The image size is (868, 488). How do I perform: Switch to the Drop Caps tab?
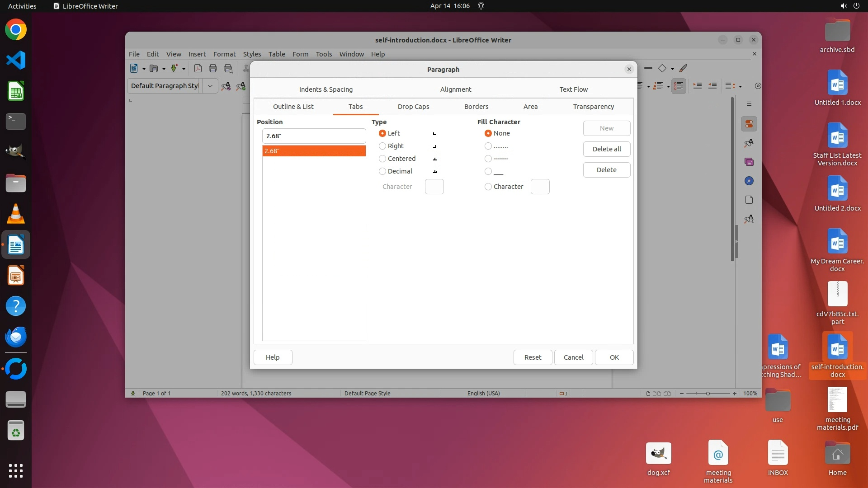point(413,107)
